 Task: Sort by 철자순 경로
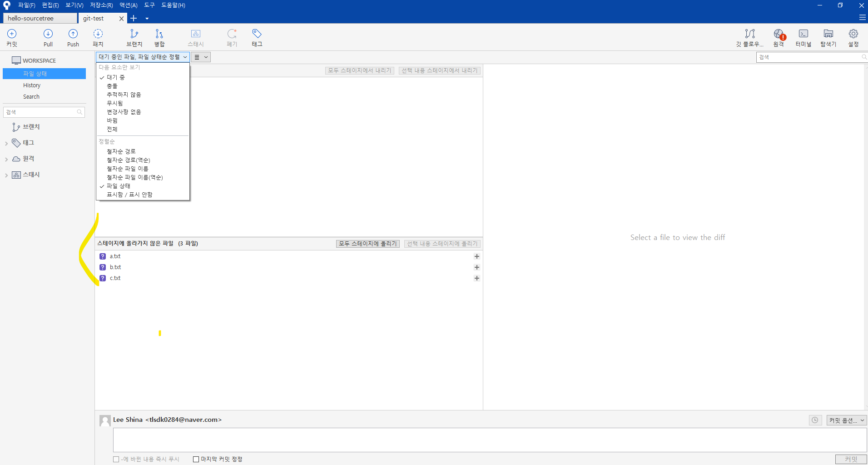[143, 151]
